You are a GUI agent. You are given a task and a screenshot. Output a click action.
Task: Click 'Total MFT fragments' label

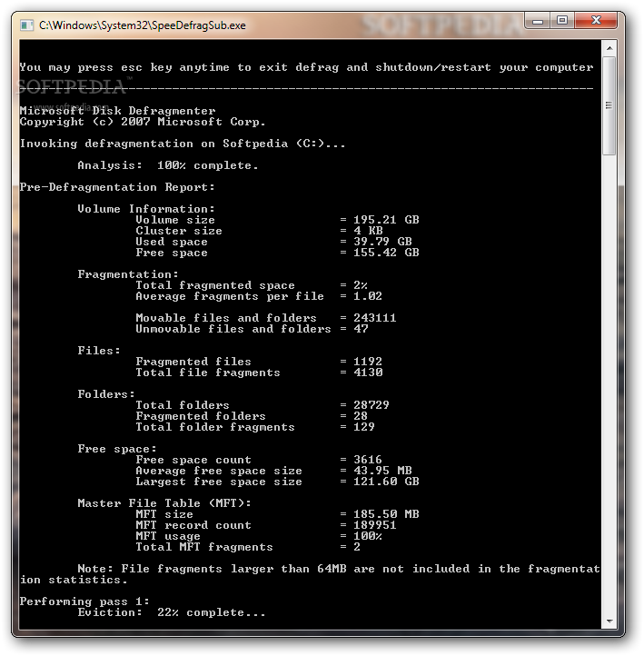tap(204, 547)
